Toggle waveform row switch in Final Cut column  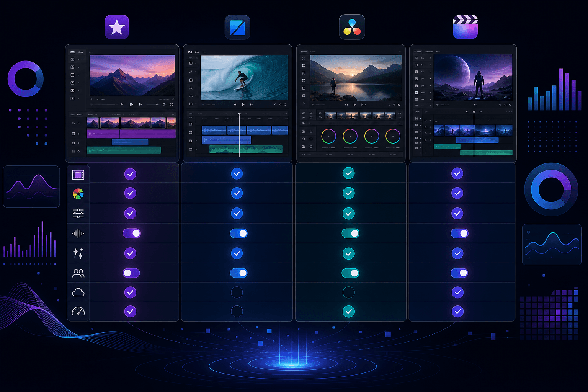pos(459,233)
